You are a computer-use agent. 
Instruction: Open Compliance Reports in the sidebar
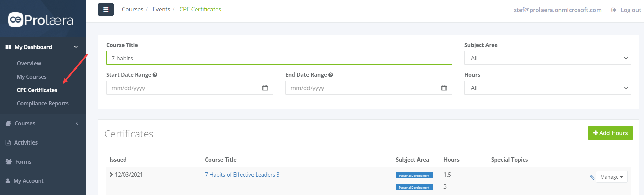[43, 103]
